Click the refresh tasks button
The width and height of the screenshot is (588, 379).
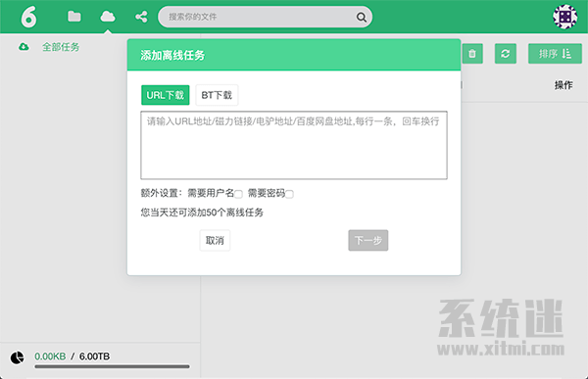click(505, 54)
